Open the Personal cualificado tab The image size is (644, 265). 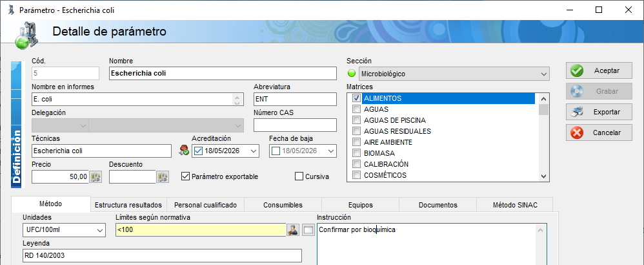tap(205, 205)
